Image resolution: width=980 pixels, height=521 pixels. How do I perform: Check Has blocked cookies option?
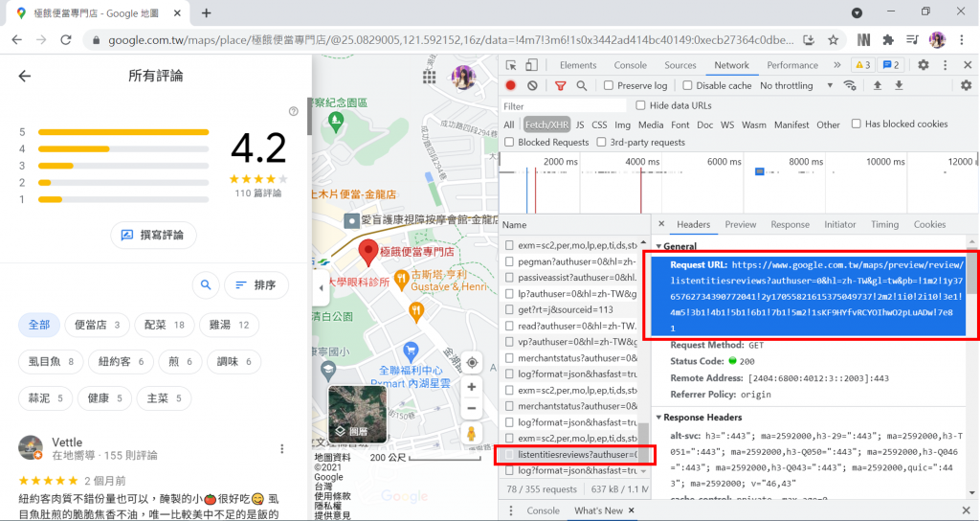click(857, 124)
